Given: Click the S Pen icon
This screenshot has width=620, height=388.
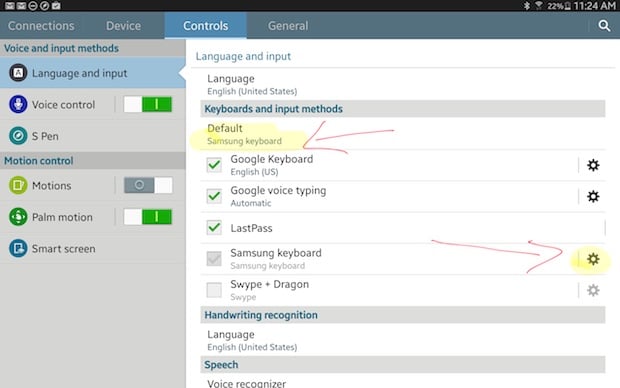Looking at the screenshot, I should [x=18, y=136].
